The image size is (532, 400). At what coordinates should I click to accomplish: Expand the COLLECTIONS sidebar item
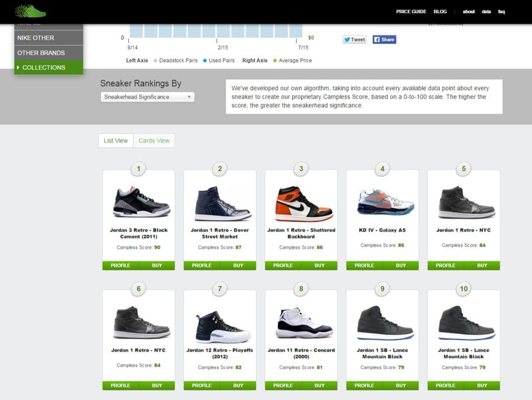point(49,68)
